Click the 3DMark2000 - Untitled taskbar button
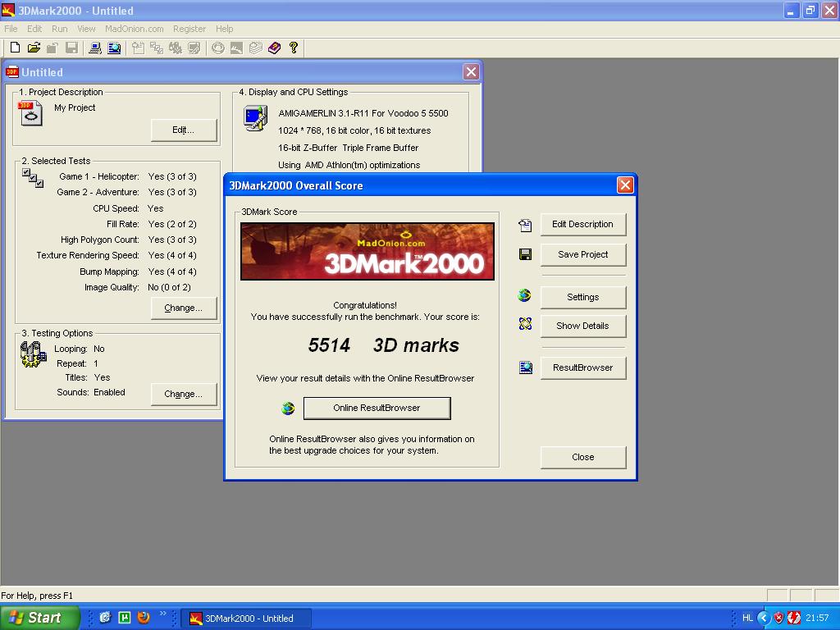The width and height of the screenshot is (840, 630). (244, 619)
